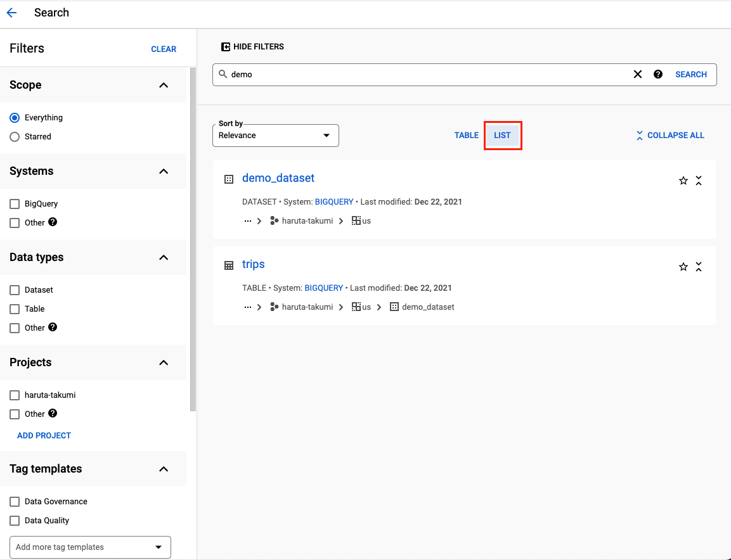731x560 pixels.
Task: Switch to the TABLE view tab
Action: pyautogui.click(x=466, y=135)
